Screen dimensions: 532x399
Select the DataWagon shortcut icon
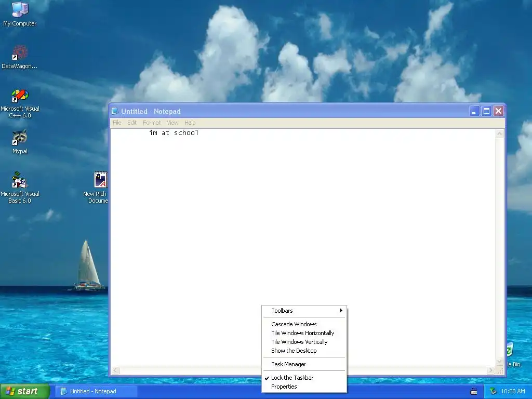pyautogui.click(x=20, y=57)
